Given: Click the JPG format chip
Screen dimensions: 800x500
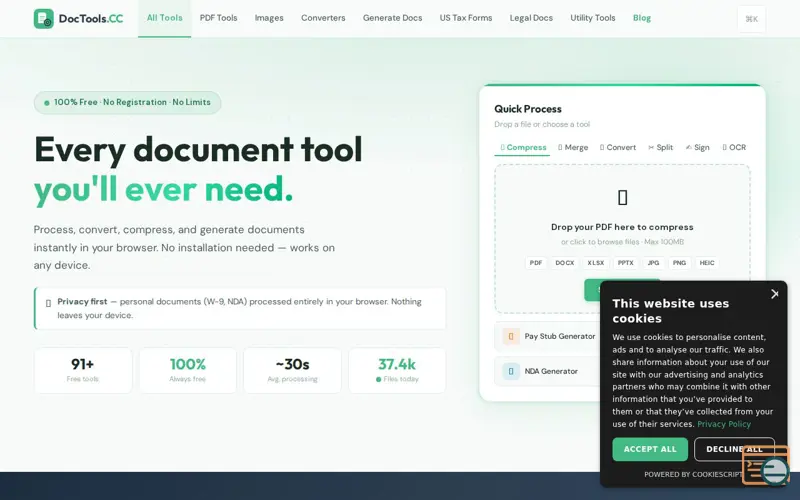Looking at the screenshot, I should click(x=653, y=263).
